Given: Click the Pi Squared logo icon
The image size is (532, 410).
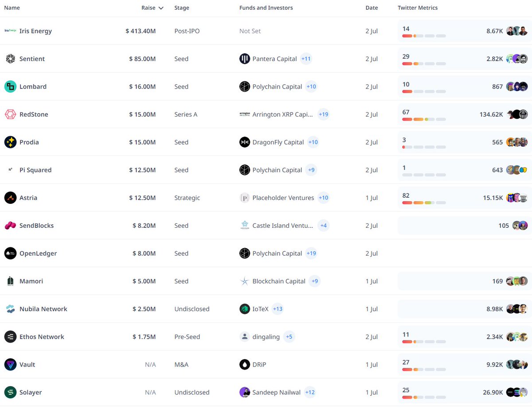Looking at the screenshot, I should tap(10, 170).
